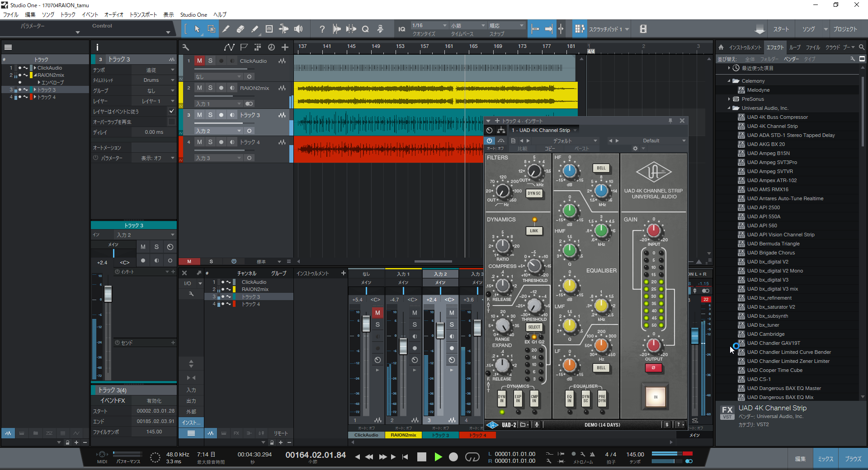Select UAD API 2500 in browser list
The width and height of the screenshot is (868, 470).
tap(764, 207)
